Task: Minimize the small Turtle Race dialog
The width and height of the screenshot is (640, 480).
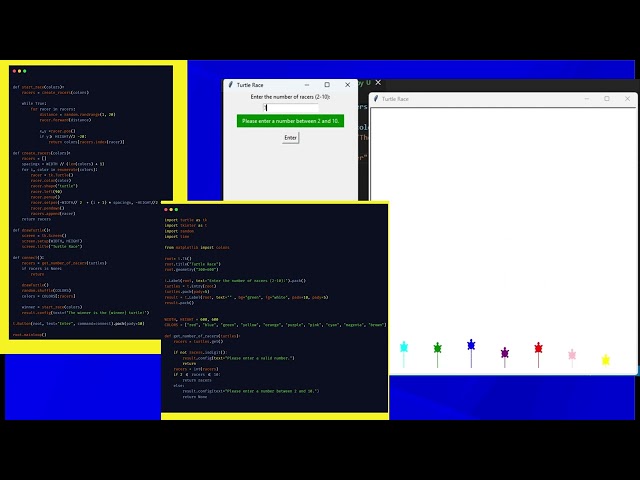Action: pos(307,85)
